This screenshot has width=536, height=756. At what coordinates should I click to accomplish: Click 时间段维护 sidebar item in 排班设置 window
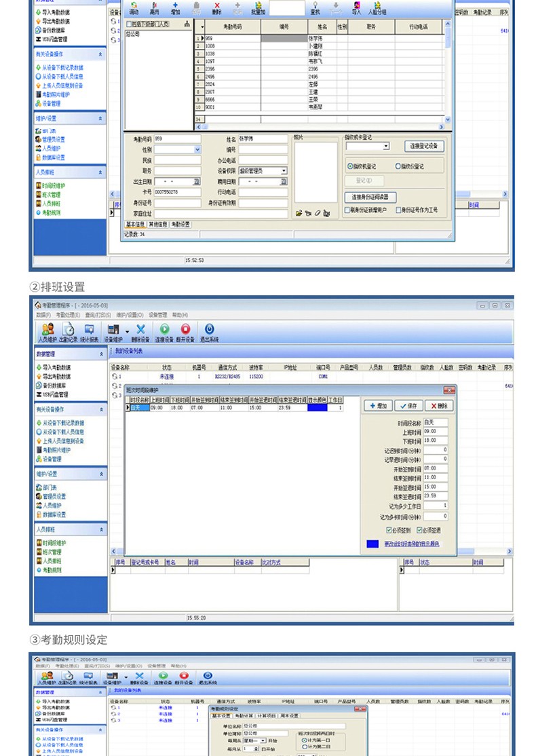point(51,543)
